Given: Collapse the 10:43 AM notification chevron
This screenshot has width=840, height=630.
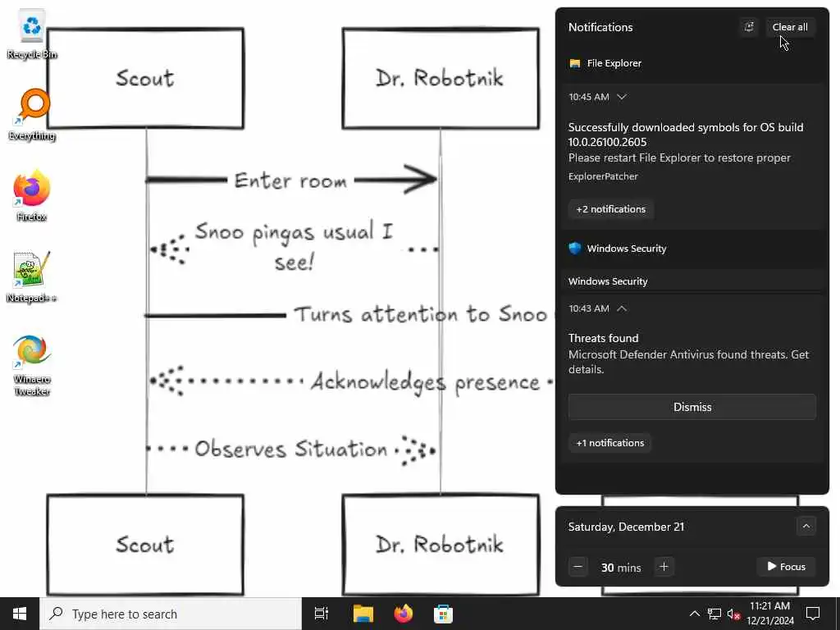Looking at the screenshot, I should pos(622,308).
